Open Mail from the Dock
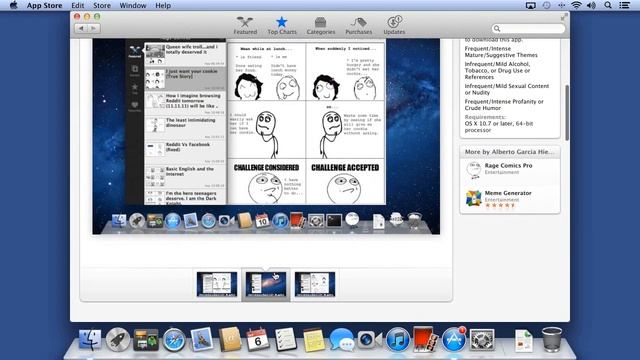 point(202,339)
